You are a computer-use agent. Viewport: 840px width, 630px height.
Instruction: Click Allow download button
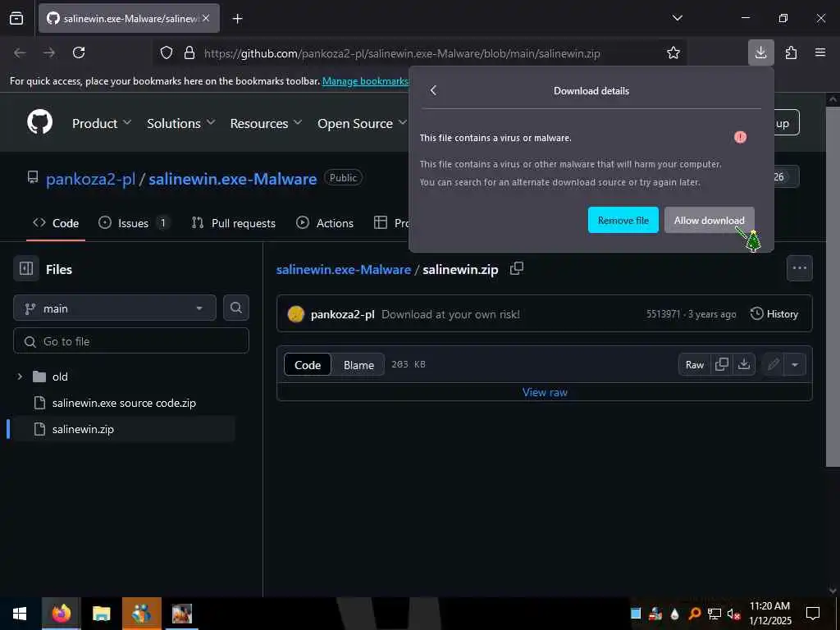[x=710, y=220]
